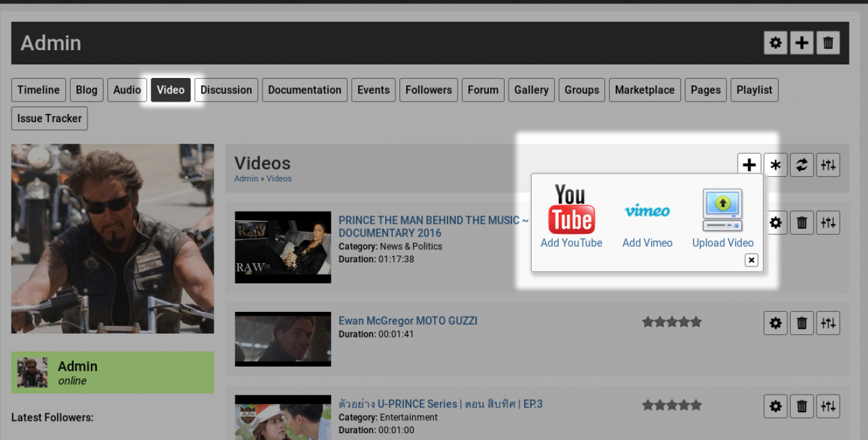The height and width of the screenshot is (440, 868).
Task: Open the Admin header gear settings icon
Action: point(776,43)
